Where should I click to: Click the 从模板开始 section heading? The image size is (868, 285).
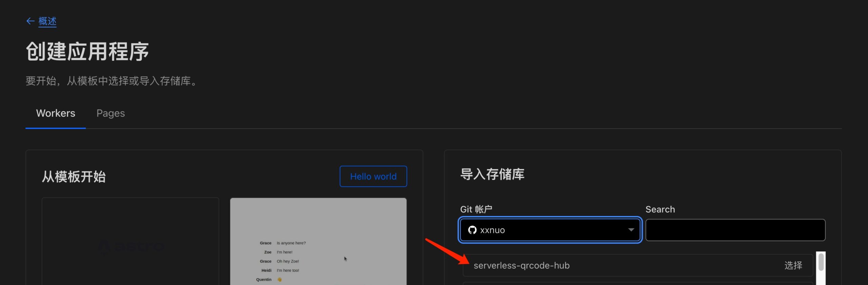click(x=74, y=176)
